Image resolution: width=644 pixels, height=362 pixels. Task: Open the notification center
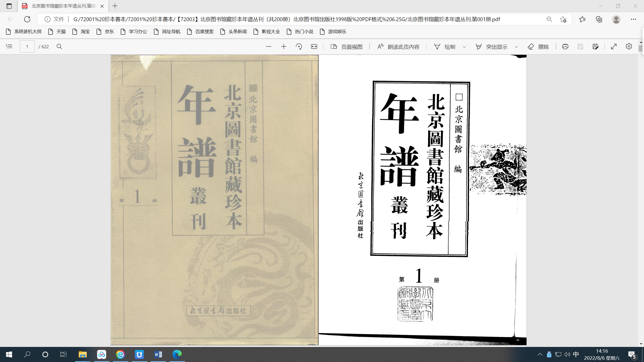click(x=632, y=355)
